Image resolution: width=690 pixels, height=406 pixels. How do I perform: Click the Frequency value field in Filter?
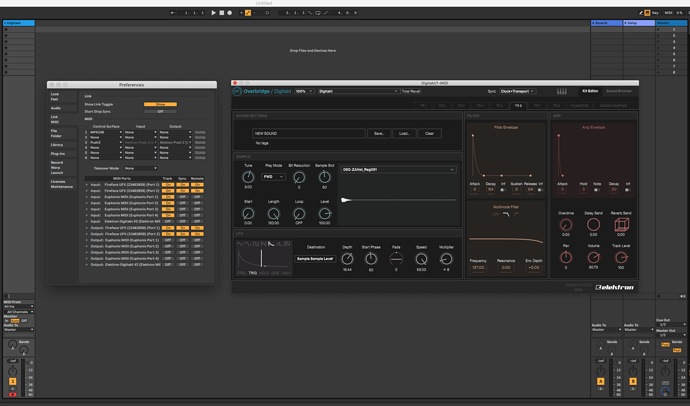tap(478, 267)
